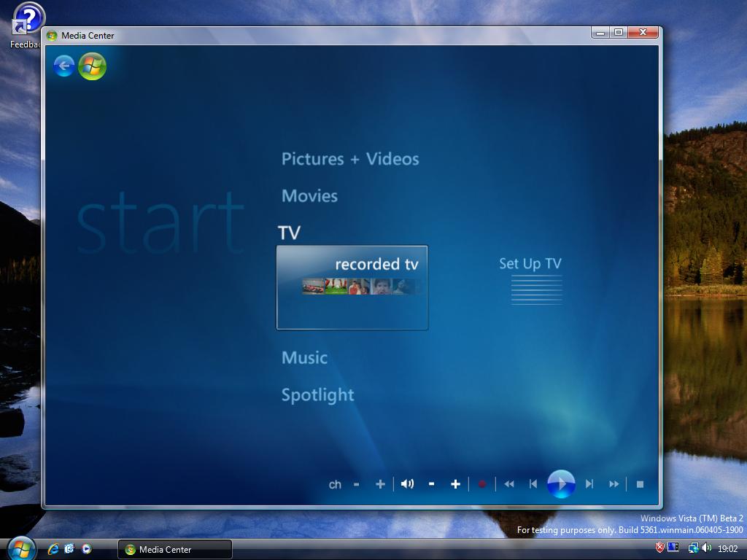Screen dimensions: 747x560
Task: Click the channel down minus button
Action: (356, 484)
